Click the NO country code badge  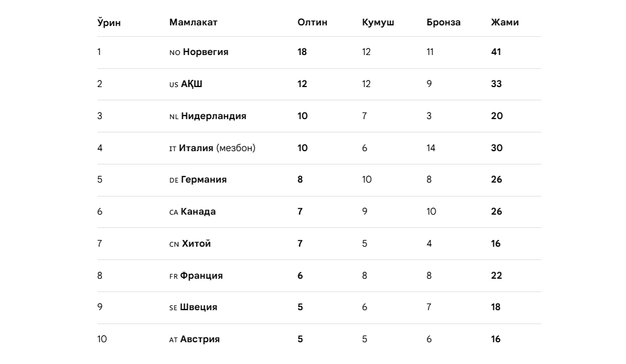(175, 53)
